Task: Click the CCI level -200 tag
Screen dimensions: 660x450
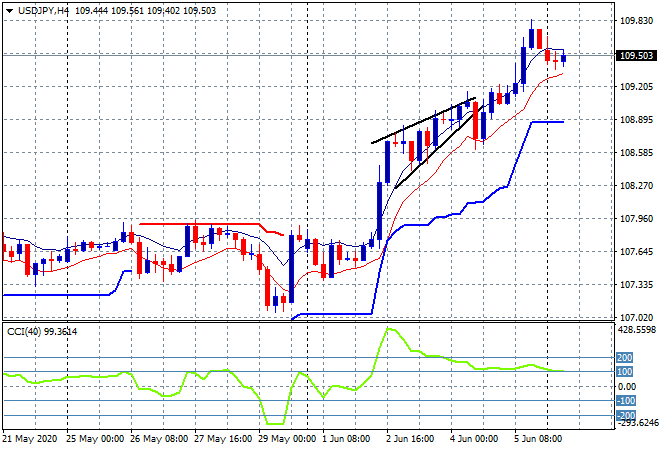Action: pyautogui.click(x=626, y=415)
